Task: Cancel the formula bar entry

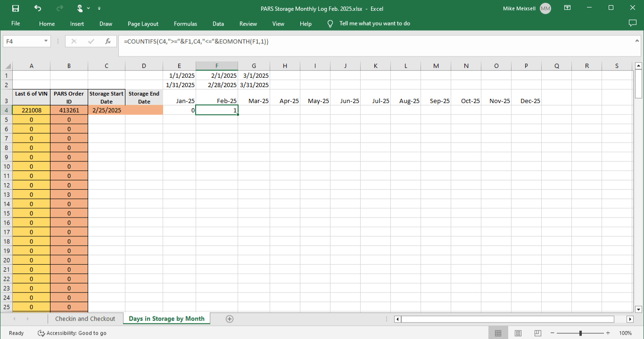Action: point(74,41)
